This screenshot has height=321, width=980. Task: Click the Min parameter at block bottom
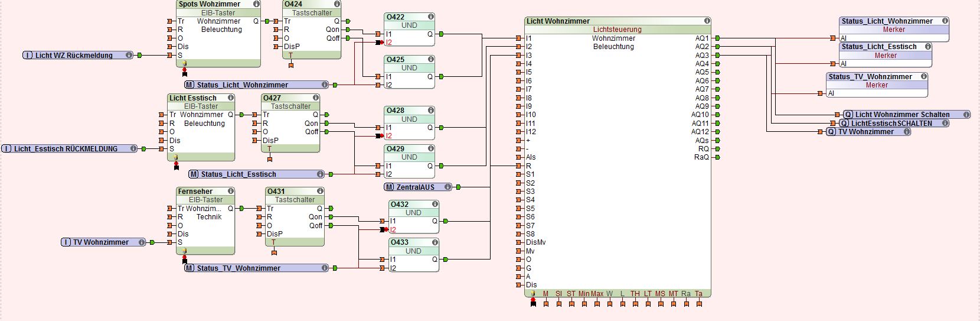click(x=584, y=294)
